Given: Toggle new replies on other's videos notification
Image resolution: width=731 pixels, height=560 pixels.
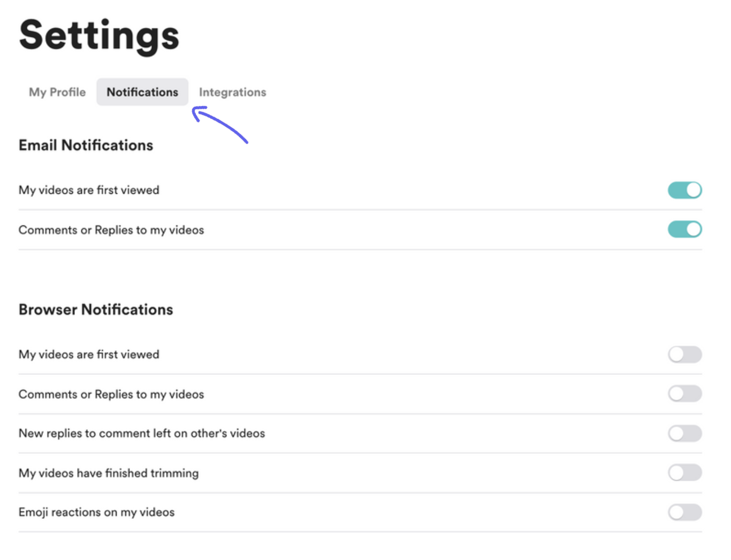Looking at the screenshot, I should click(x=684, y=433).
